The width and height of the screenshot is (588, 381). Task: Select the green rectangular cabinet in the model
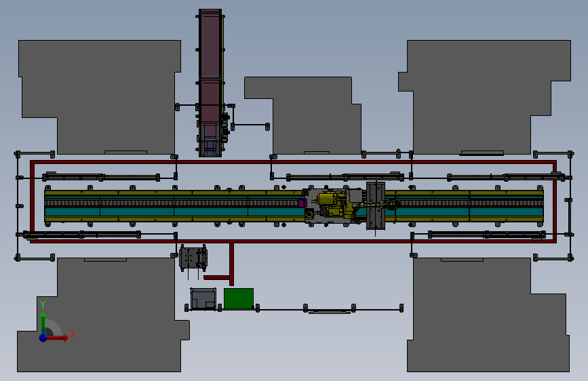239,298
